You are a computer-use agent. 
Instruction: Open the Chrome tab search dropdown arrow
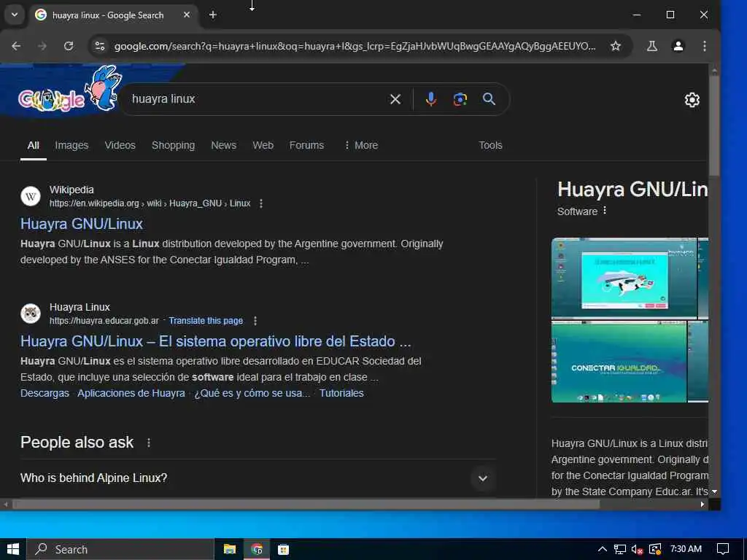point(15,15)
